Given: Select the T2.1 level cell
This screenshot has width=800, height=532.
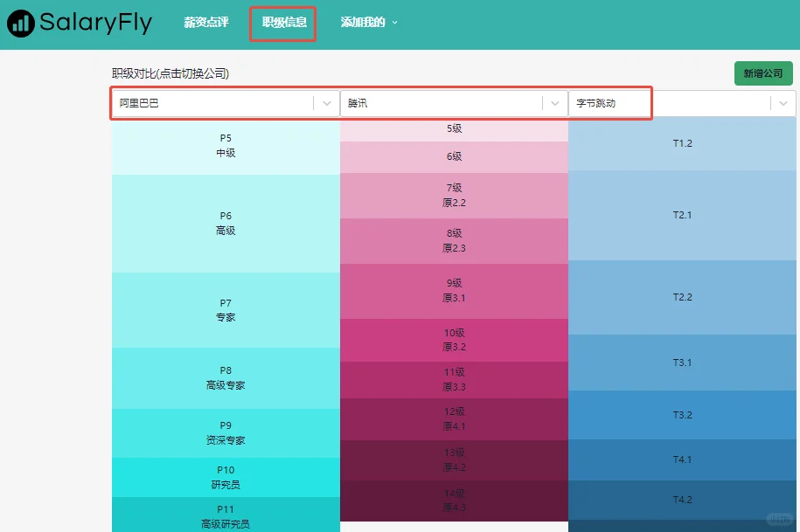Looking at the screenshot, I should pos(682,216).
